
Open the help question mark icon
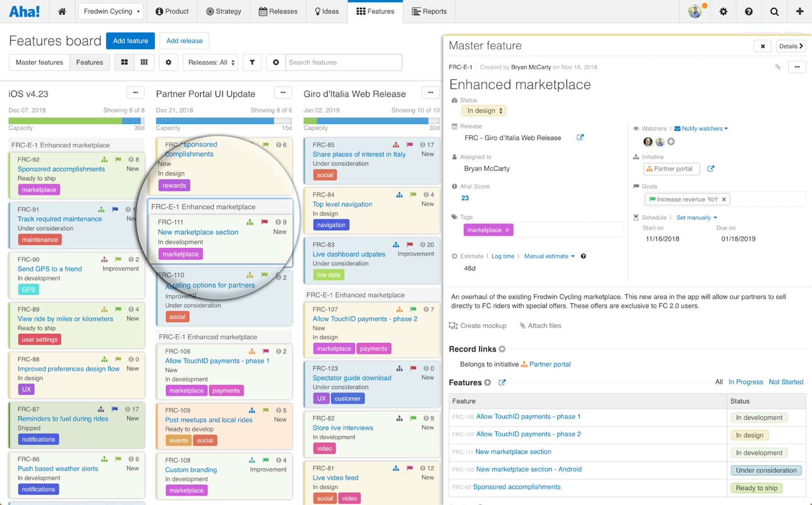749,11
